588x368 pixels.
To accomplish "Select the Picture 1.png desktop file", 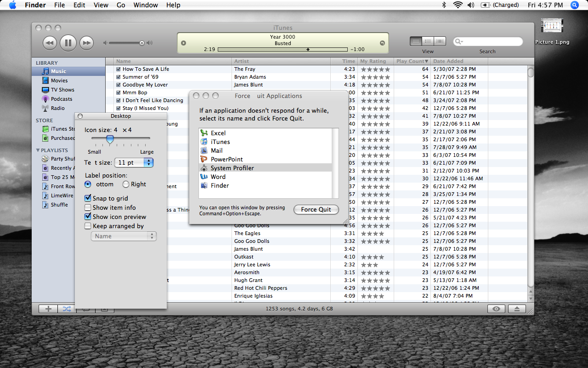I will pyautogui.click(x=552, y=31).
